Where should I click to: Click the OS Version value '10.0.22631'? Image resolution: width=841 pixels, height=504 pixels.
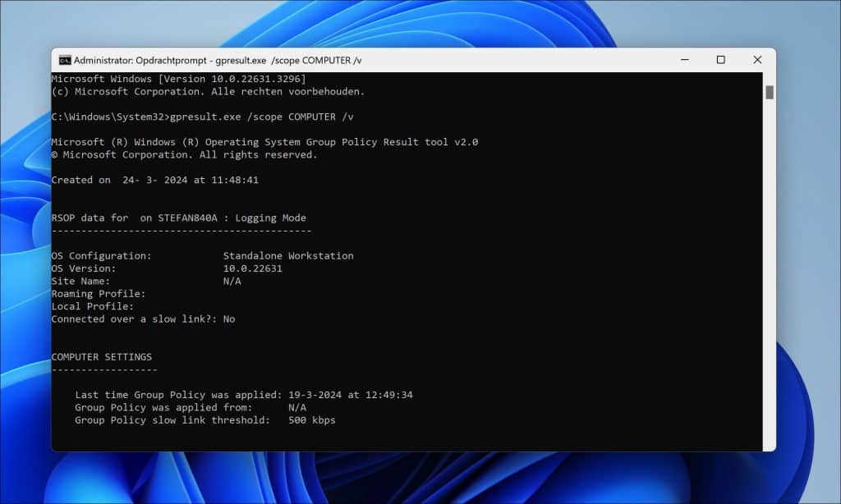[x=253, y=268]
